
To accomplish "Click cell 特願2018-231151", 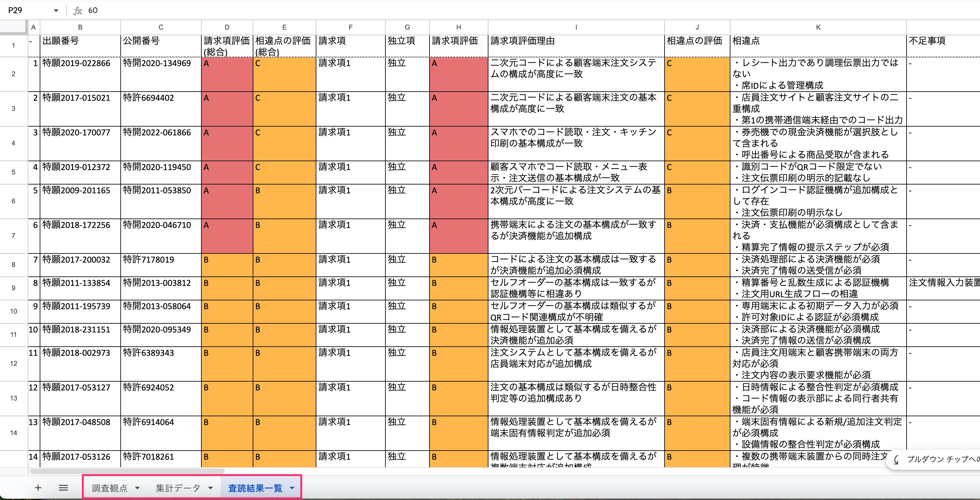I will click(80, 335).
